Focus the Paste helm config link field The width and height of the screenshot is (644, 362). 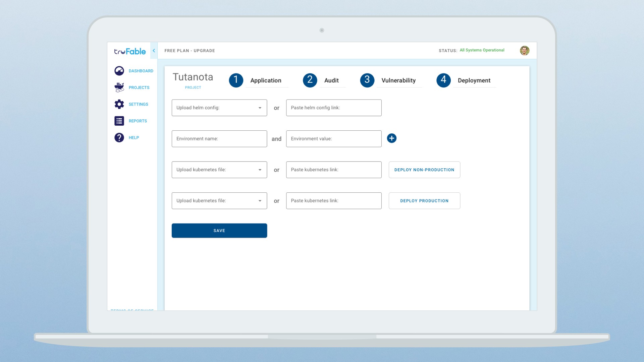point(334,108)
